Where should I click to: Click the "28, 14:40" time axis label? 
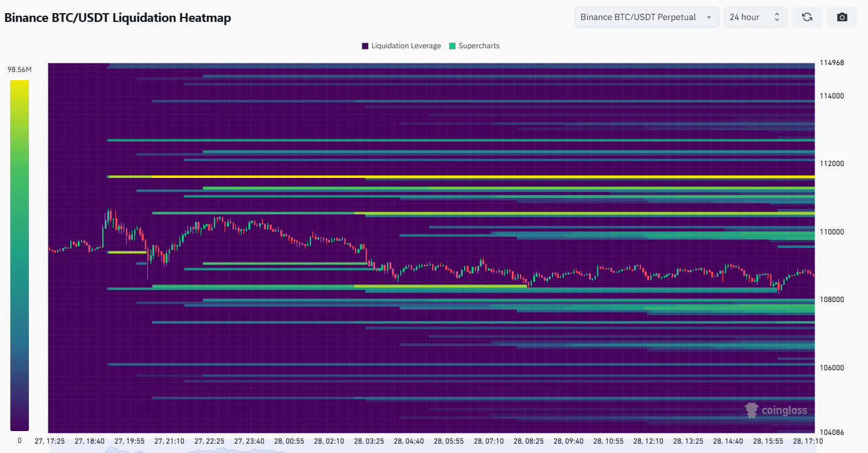(x=729, y=441)
